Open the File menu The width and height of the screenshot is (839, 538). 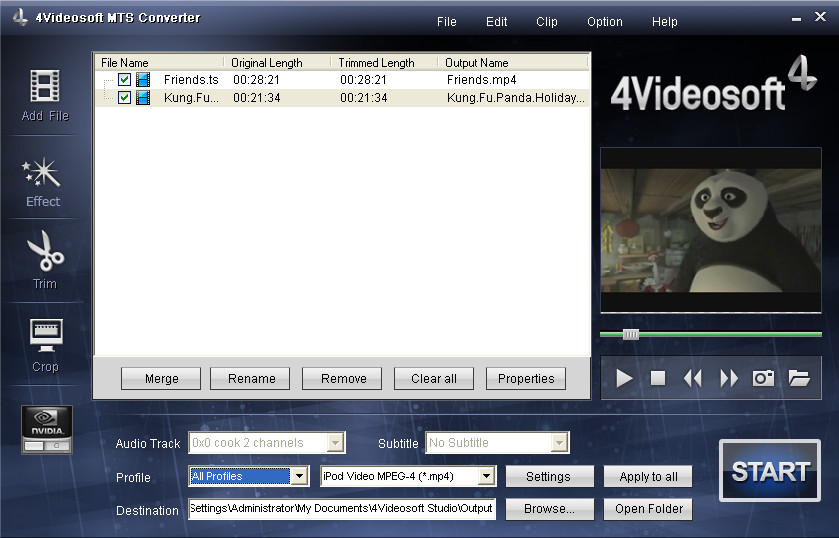446,22
